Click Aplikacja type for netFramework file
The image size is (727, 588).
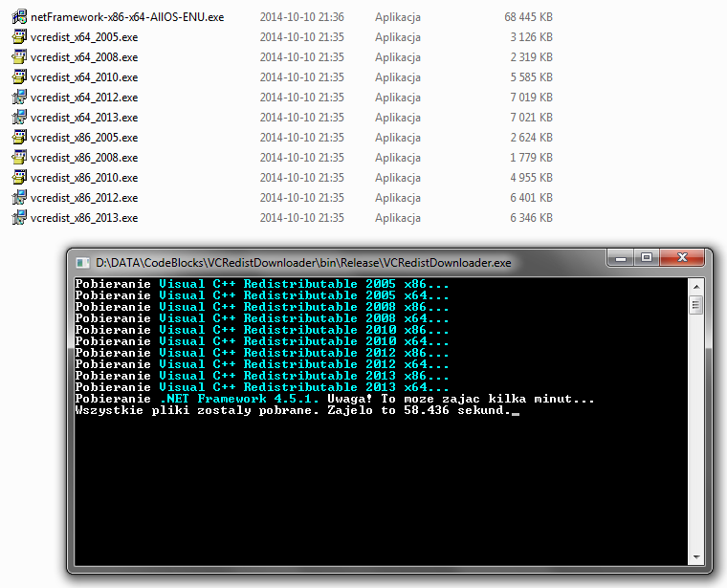click(x=398, y=17)
